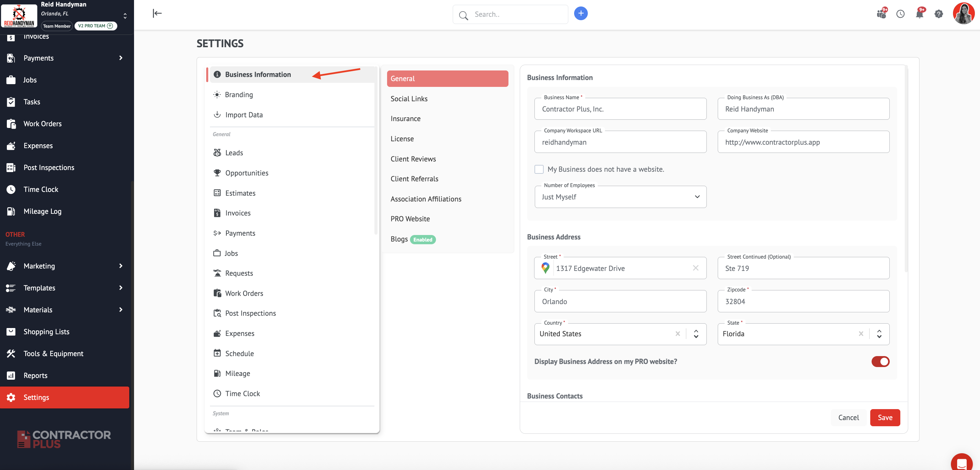Click the clock history icon in header
The width and height of the screenshot is (980, 470).
coord(900,14)
